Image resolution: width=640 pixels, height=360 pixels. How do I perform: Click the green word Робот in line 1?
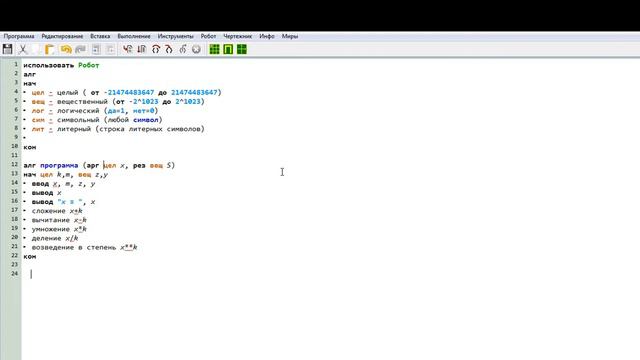pos(89,65)
